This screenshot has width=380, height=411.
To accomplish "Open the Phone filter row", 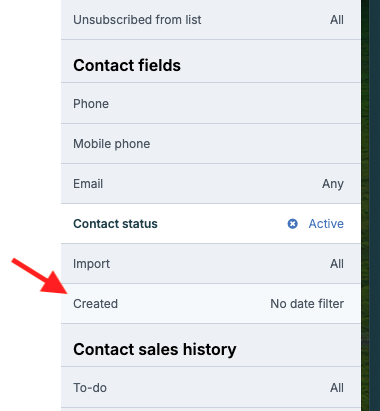I will pos(211,104).
